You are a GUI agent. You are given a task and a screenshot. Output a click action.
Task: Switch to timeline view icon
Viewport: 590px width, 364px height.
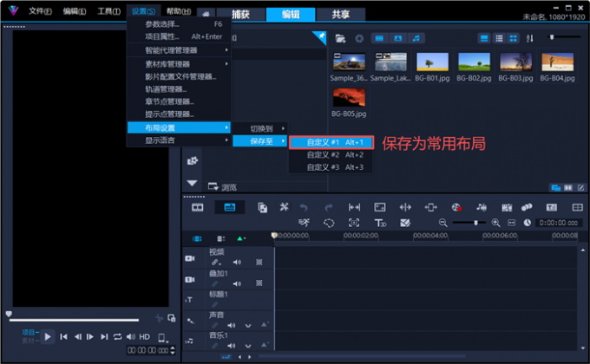230,207
